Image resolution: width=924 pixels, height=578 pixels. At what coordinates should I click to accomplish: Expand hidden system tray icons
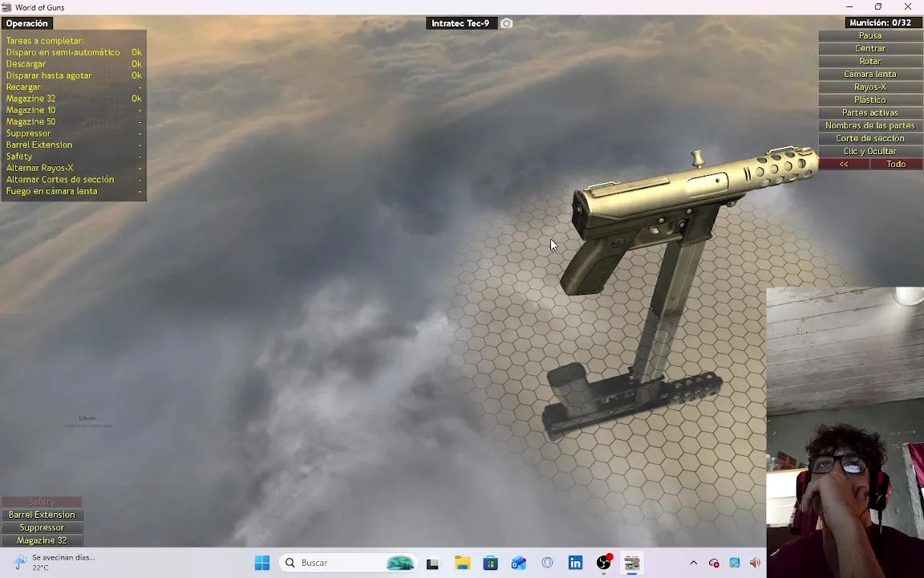693,564
